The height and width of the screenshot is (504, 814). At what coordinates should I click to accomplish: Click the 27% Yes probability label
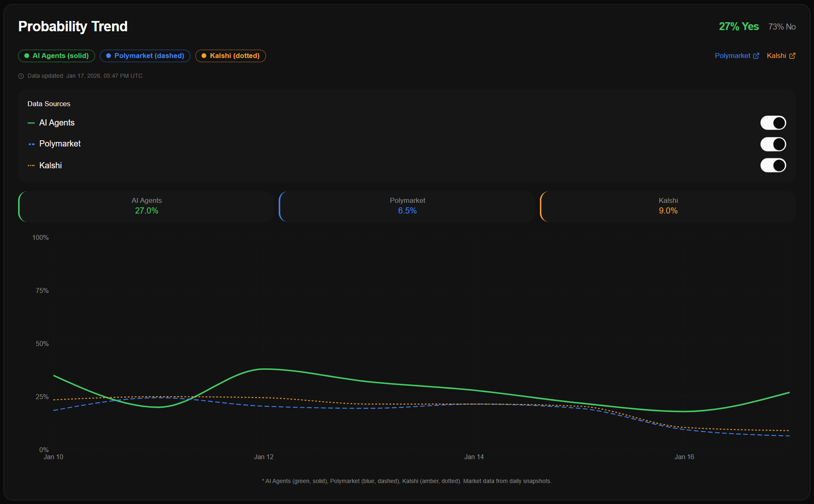click(739, 26)
